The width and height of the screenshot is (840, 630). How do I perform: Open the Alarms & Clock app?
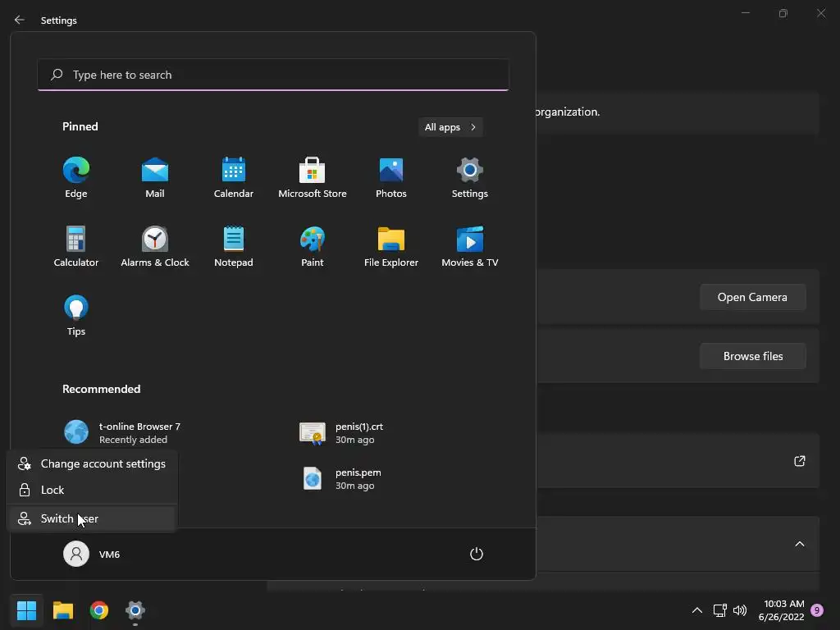pyautogui.click(x=155, y=247)
